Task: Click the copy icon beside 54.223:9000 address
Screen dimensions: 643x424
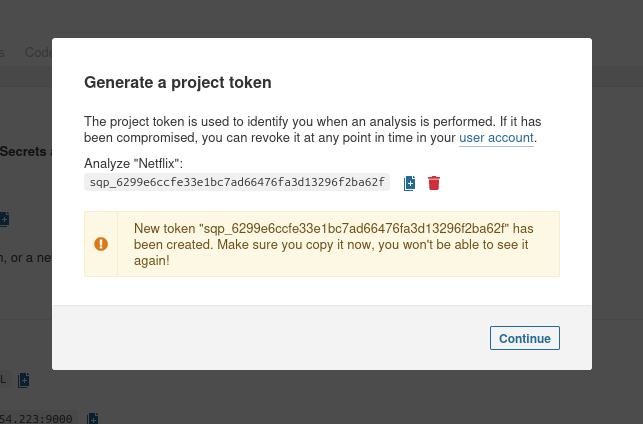Action: (93, 419)
